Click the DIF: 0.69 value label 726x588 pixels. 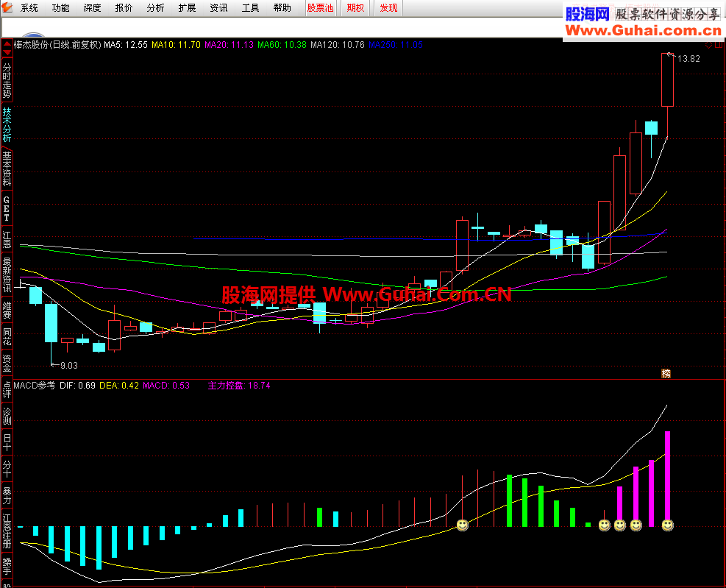(77, 386)
